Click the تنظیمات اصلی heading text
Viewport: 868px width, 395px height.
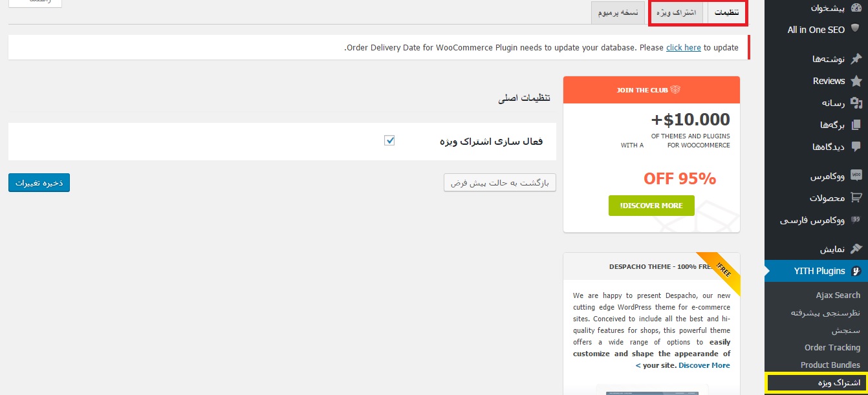click(525, 98)
